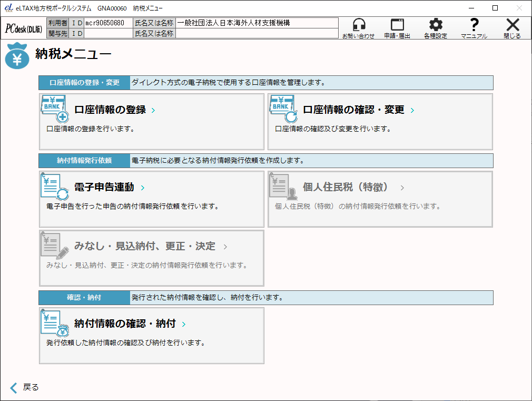The image size is (532, 401).
Task: Click the eLTAX title bar logo
Action: pos(9,8)
